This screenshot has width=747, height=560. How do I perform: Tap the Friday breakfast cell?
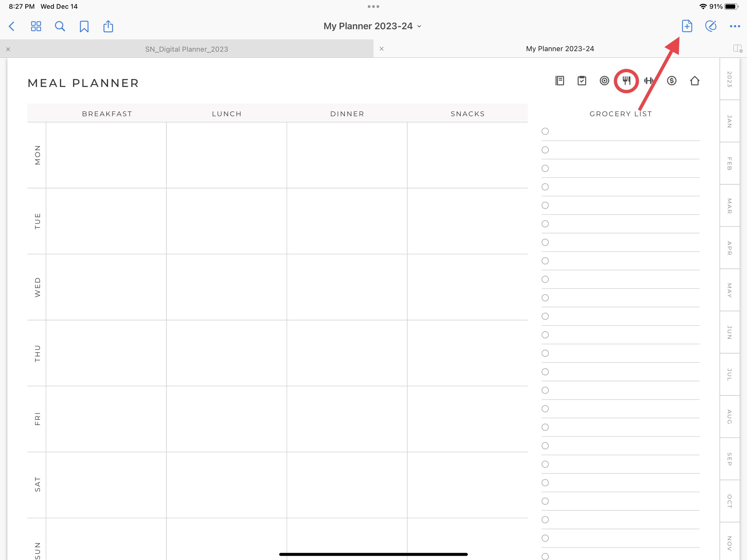pos(106,419)
